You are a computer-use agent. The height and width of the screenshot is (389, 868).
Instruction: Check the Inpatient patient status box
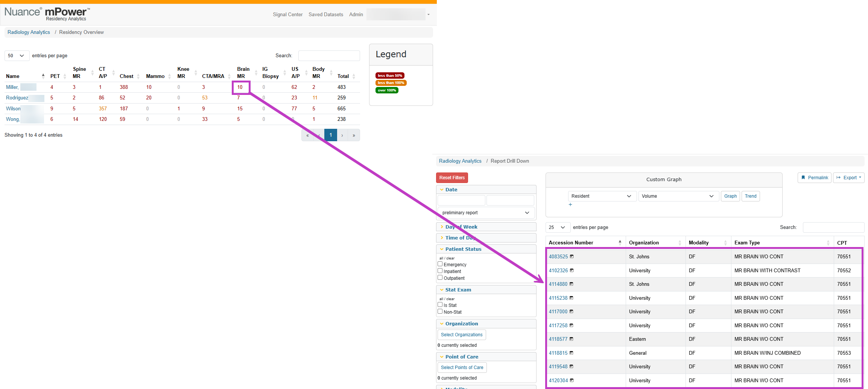pos(440,271)
